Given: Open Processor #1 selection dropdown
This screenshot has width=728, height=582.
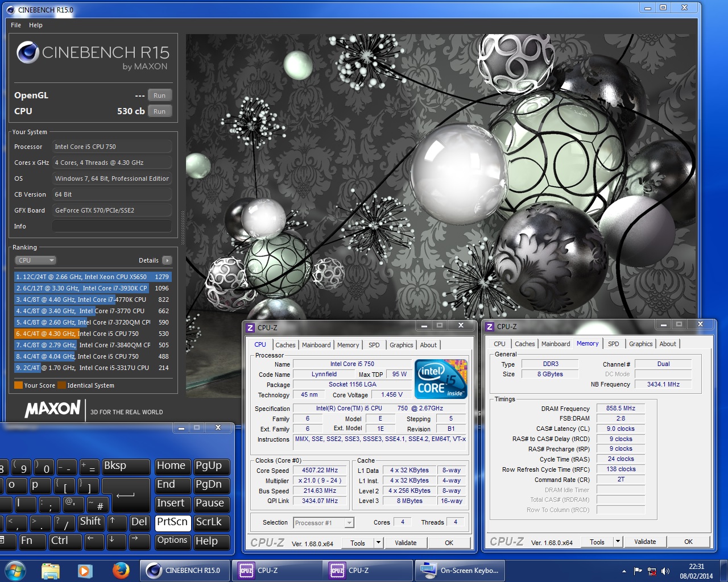Looking at the screenshot, I should pyautogui.click(x=324, y=523).
